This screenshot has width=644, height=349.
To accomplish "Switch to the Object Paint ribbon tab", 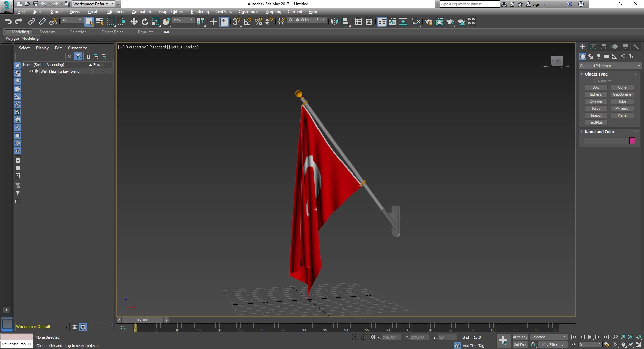I will click(112, 32).
